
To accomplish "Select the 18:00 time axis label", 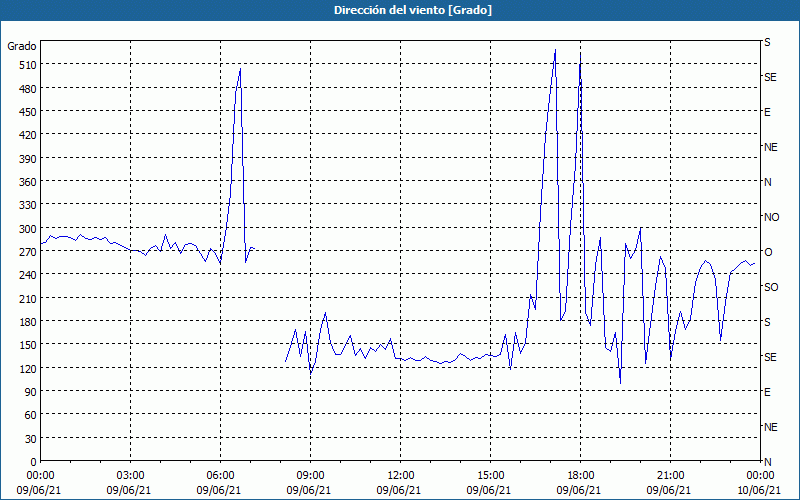I will (x=581, y=475).
